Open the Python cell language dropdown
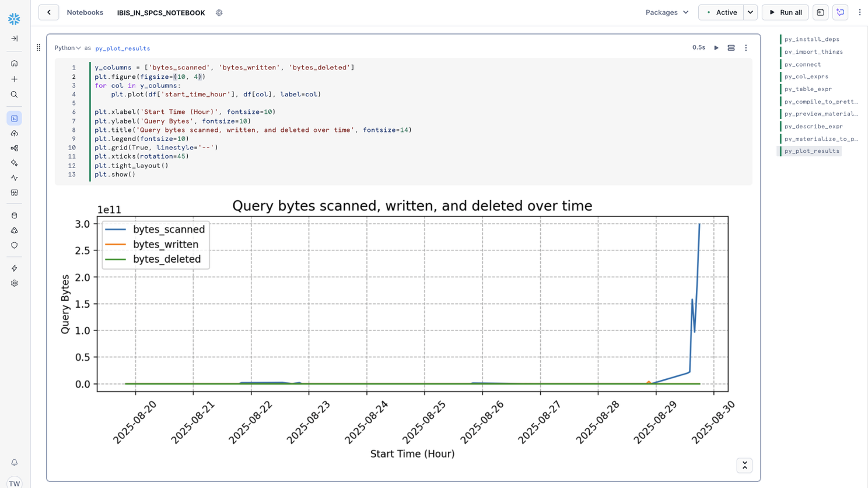Viewport: 868px width, 488px height. 68,48
